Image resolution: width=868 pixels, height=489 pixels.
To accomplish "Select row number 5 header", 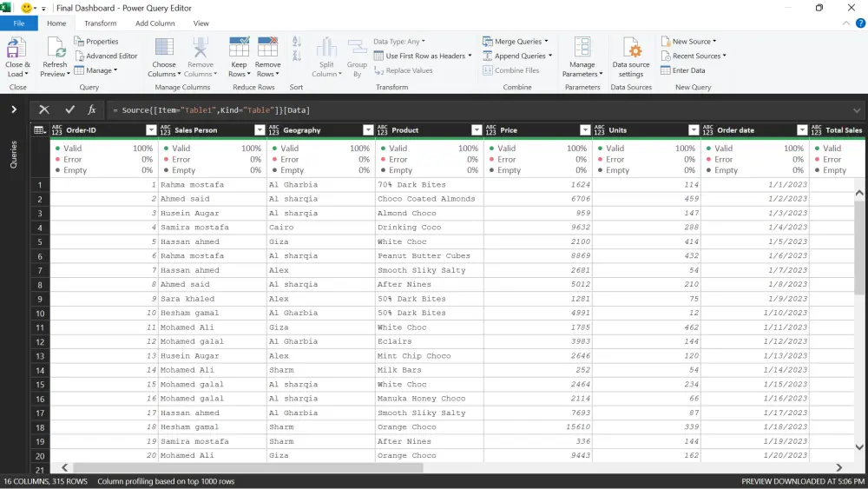I will (x=40, y=241).
